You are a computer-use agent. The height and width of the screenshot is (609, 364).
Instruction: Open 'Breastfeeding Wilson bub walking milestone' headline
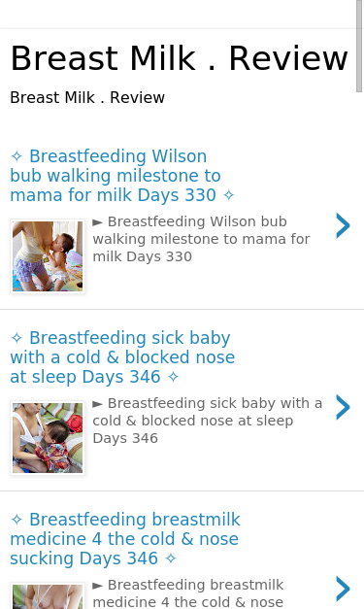pyautogui.click(x=122, y=176)
